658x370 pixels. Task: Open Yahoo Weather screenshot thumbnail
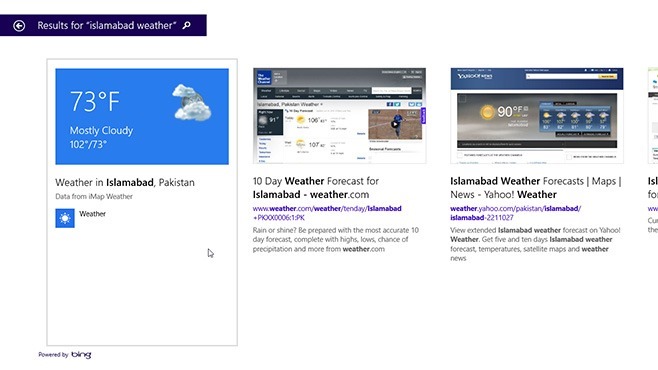click(x=537, y=115)
